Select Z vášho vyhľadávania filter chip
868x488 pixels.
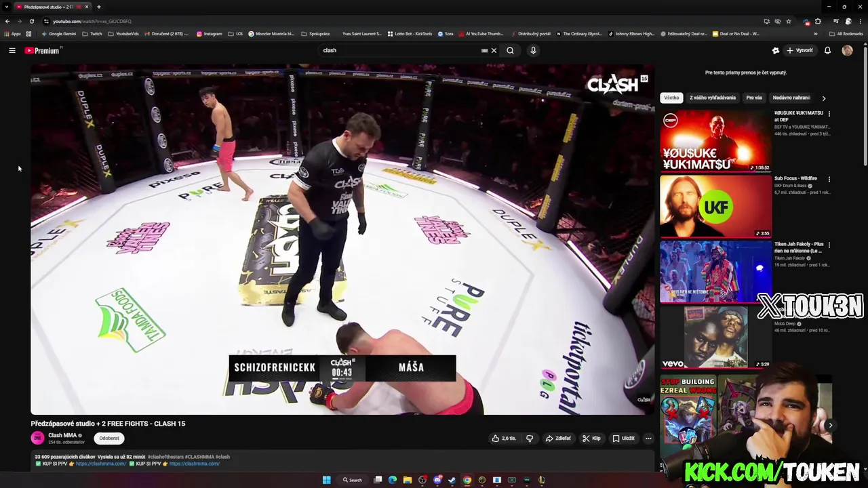click(x=713, y=98)
